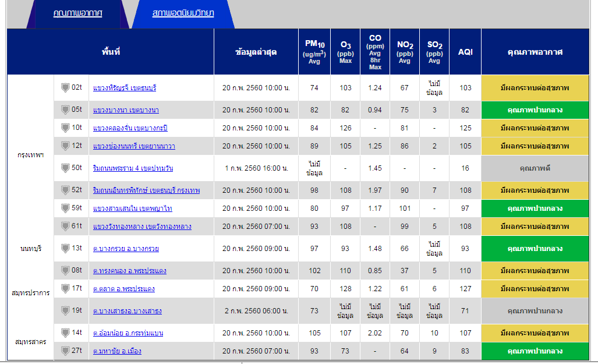The height and width of the screenshot is (364, 598).
Task: Click the shield icon for station 08t
Action: pos(65,270)
